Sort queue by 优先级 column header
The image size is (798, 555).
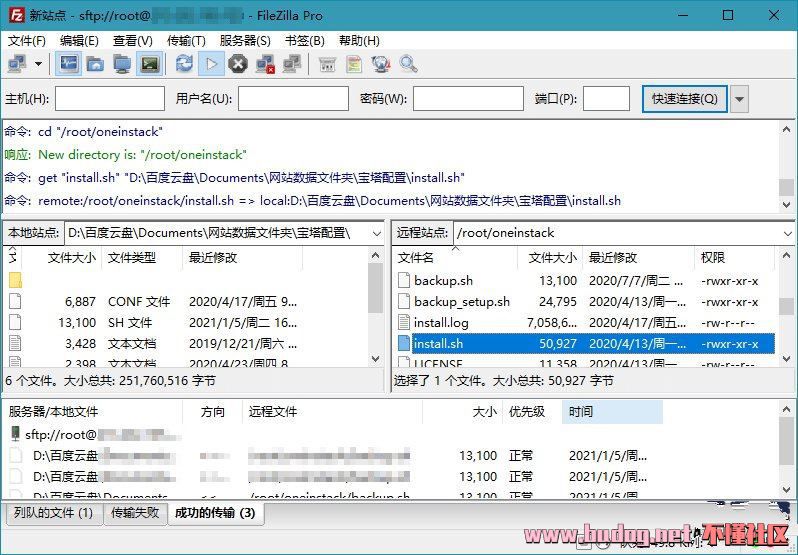[532, 412]
